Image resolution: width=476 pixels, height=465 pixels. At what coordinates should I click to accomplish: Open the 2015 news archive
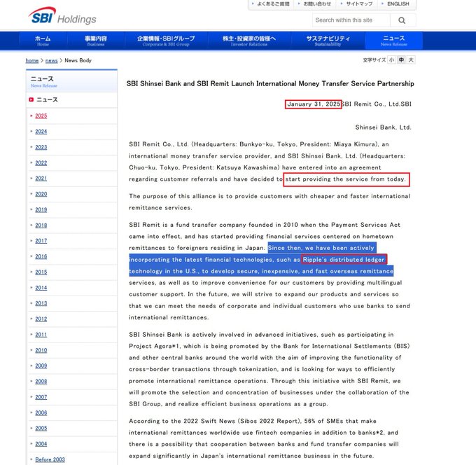tap(41, 272)
